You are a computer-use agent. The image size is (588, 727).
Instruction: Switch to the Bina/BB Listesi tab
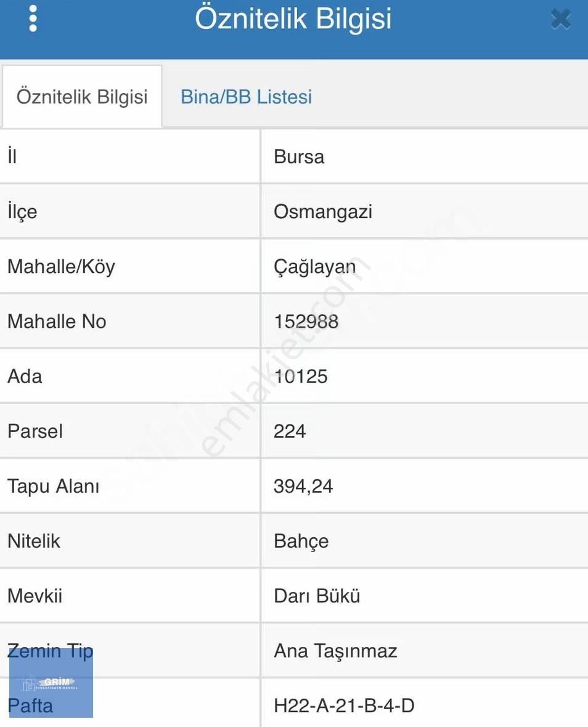tap(246, 97)
